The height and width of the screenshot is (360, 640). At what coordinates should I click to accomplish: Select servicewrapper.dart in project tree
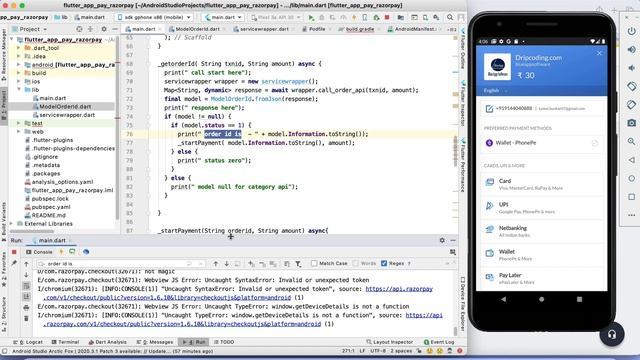pyautogui.click(x=67, y=115)
